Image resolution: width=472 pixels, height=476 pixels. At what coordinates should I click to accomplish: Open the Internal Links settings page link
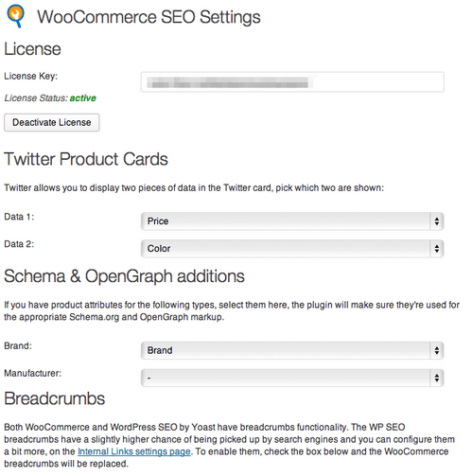coord(134,451)
